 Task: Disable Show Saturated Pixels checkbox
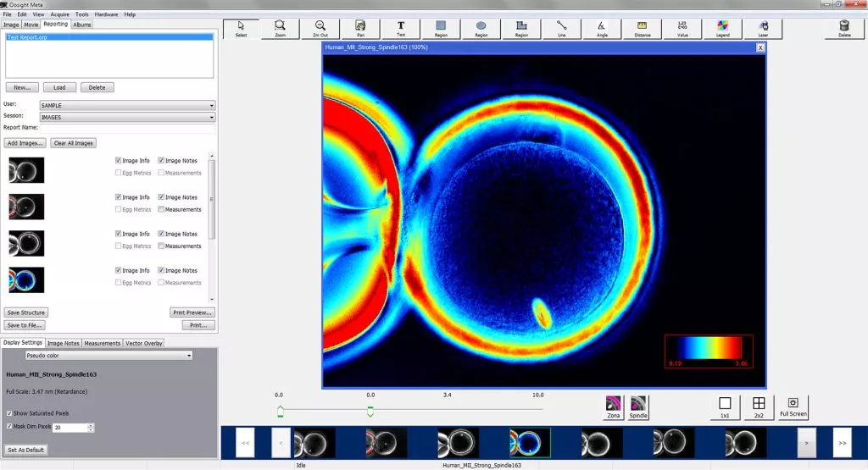pos(9,413)
